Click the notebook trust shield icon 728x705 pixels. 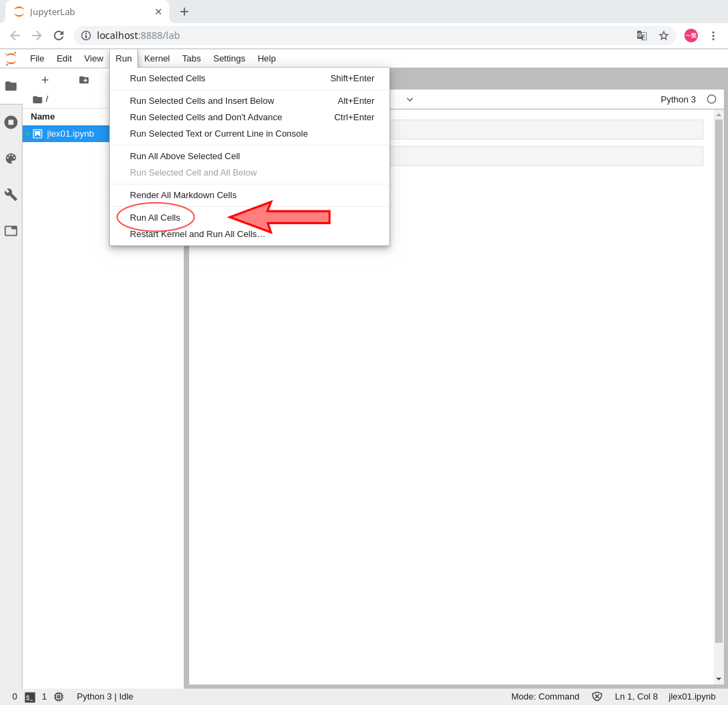pos(597,696)
